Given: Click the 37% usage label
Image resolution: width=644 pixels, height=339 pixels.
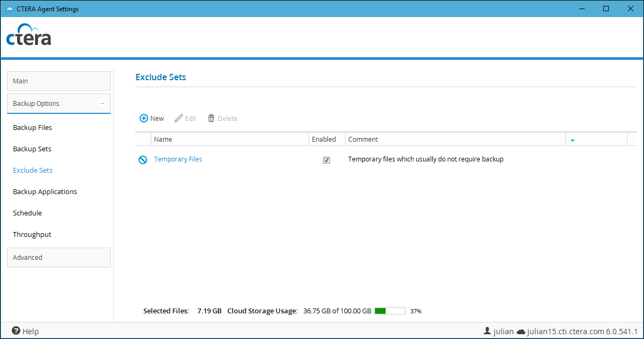Looking at the screenshot, I should click(x=416, y=311).
